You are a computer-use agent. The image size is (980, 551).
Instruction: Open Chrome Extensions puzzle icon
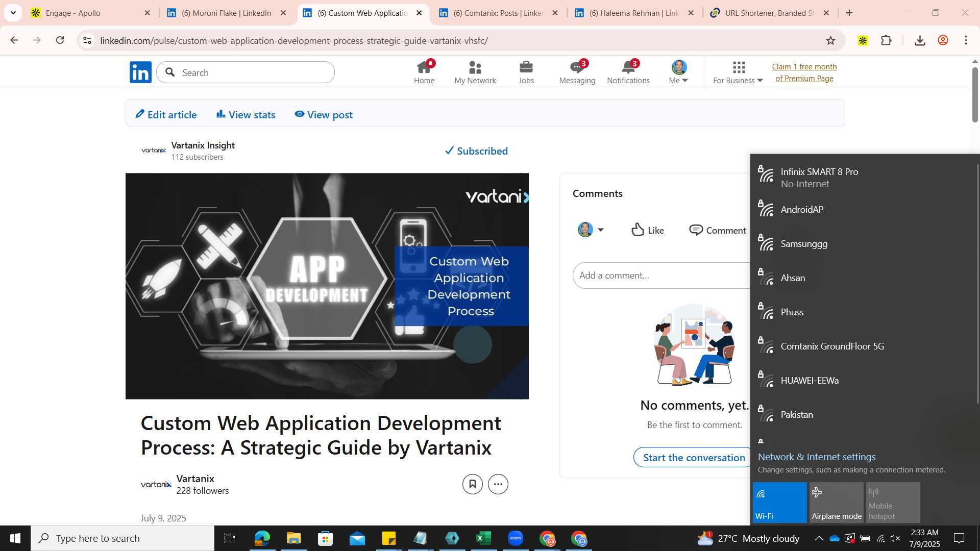coord(887,40)
